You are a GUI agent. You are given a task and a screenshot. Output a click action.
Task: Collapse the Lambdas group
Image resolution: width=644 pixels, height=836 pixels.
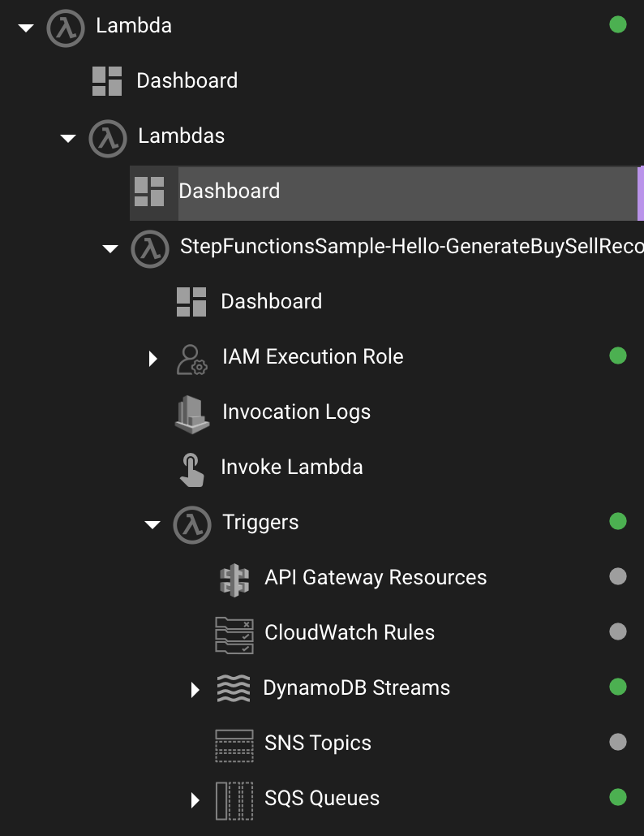68,139
